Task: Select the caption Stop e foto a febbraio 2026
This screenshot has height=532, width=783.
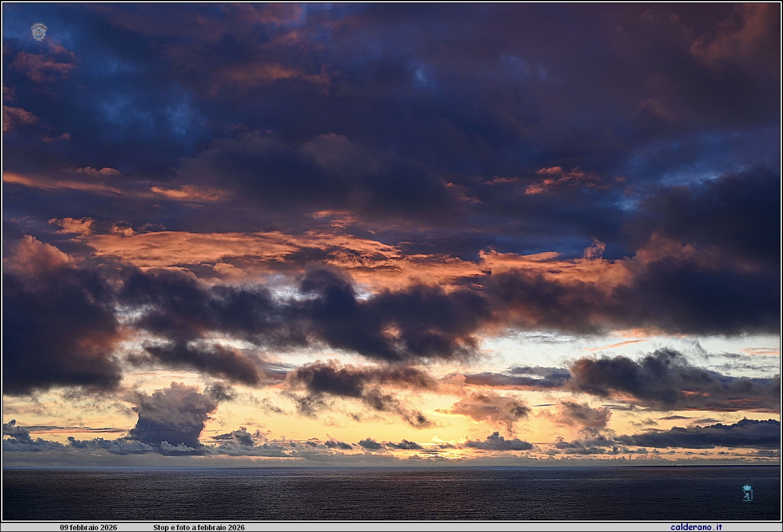Action: pyautogui.click(x=199, y=527)
